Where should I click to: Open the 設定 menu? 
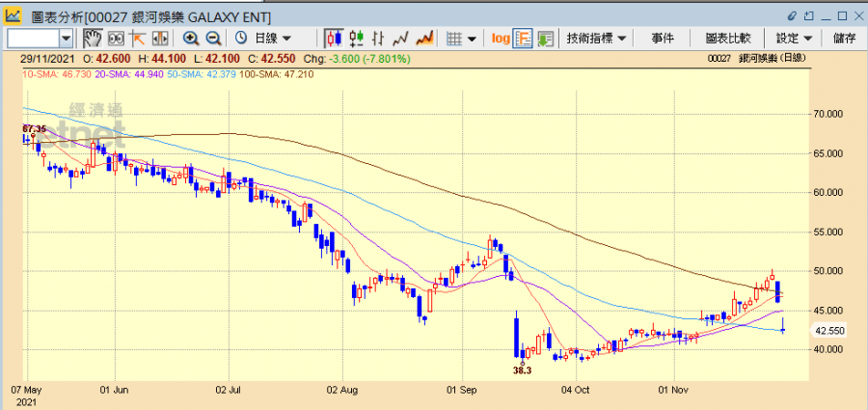(794, 39)
